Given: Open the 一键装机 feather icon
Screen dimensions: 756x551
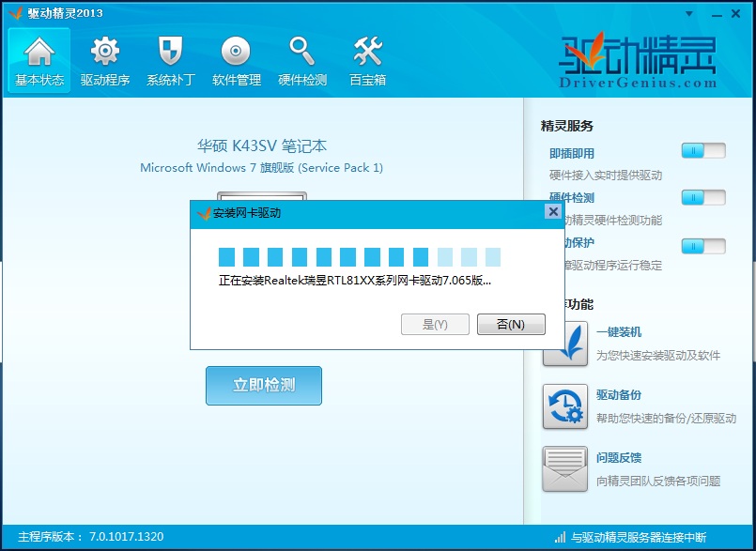Looking at the screenshot, I should tap(565, 344).
